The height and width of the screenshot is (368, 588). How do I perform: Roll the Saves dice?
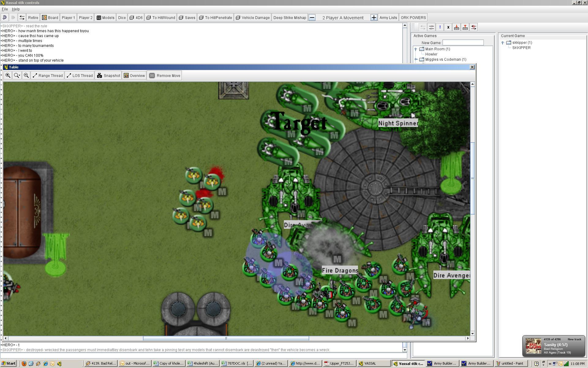tap(187, 17)
